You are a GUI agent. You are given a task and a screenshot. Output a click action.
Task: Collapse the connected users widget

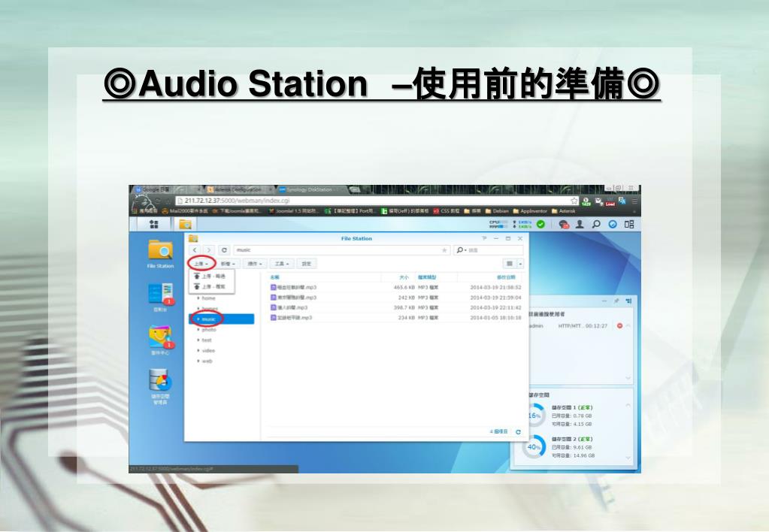click(628, 325)
